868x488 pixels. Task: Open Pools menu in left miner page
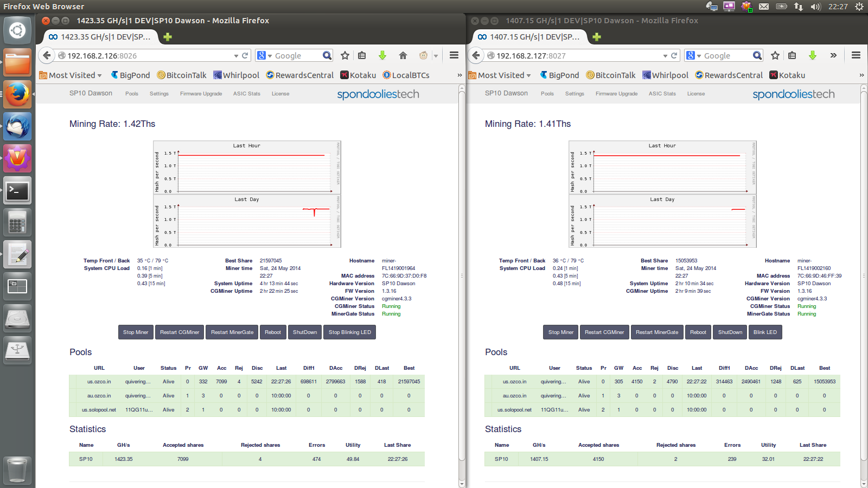tap(132, 94)
